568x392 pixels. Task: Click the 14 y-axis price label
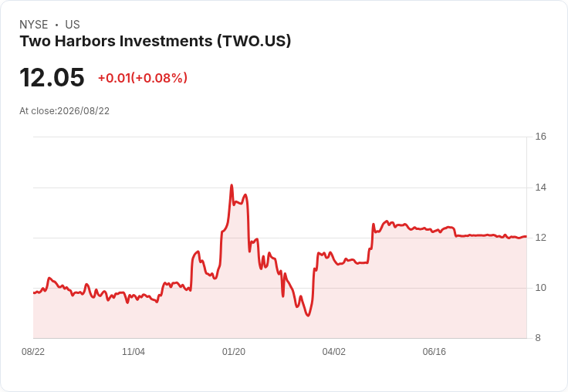tap(540, 188)
